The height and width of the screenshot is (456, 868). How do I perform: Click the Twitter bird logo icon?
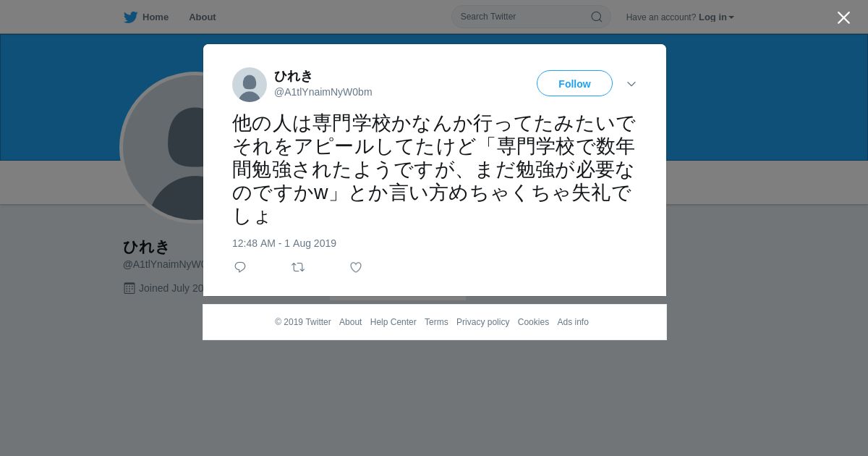click(x=130, y=17)
